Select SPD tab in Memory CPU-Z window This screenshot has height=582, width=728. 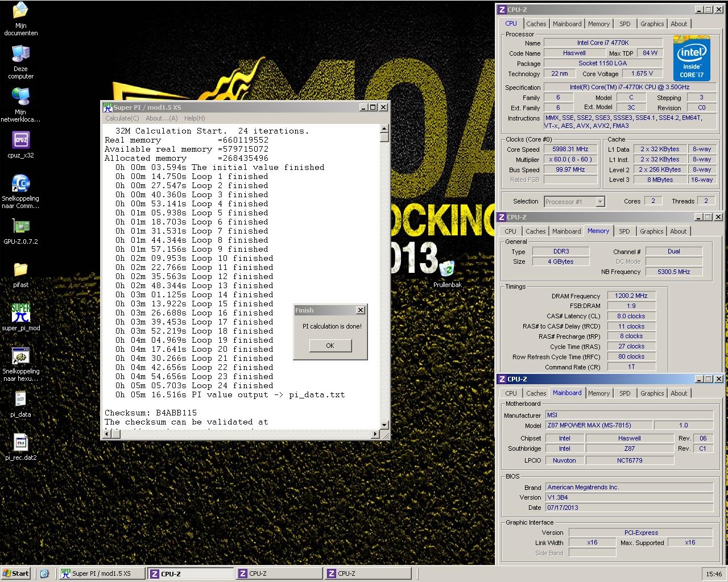point(624,231)
